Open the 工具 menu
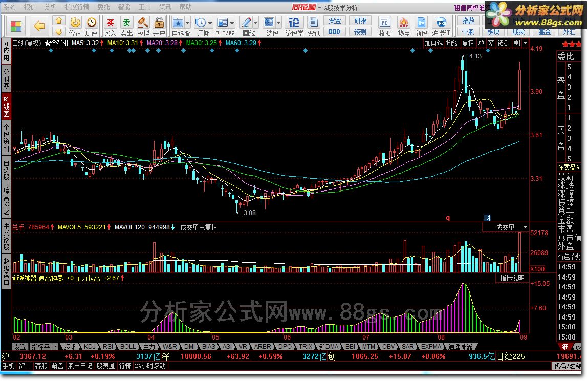The height and width of the screenshot is (381, 588). (144, 7)
